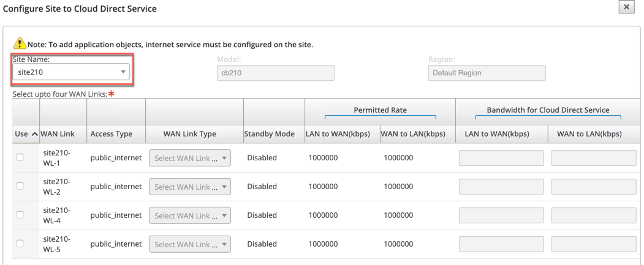
Task: Click WAN to LAN bandwidth field for site210-WL-4
Action: click(x=594, y=215)
